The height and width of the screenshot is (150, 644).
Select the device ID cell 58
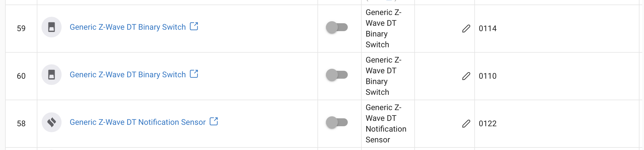click(21, 124)
